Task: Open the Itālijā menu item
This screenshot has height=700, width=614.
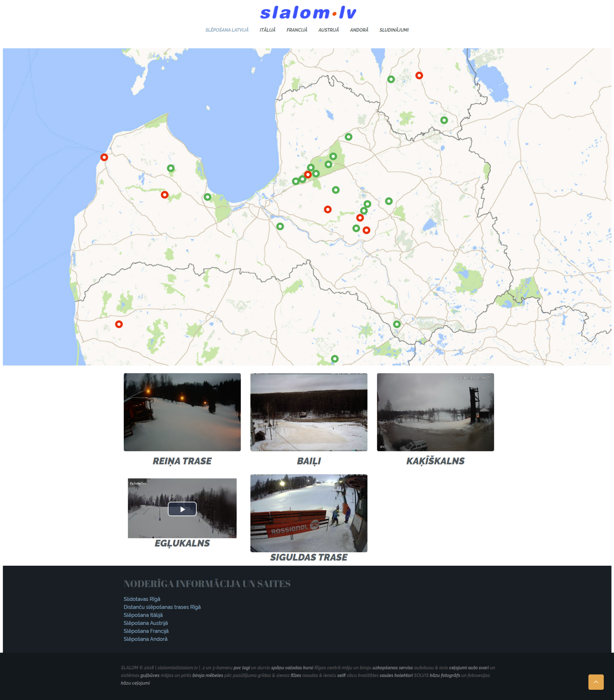Action: point(267,30)
